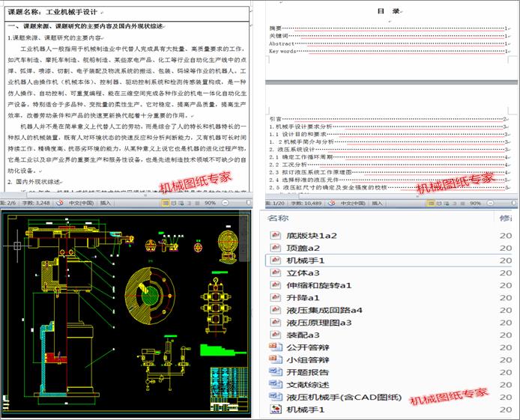Click zoom slider handle in left Word window
This screenshot has height=420, width=520.
point(249,202)
